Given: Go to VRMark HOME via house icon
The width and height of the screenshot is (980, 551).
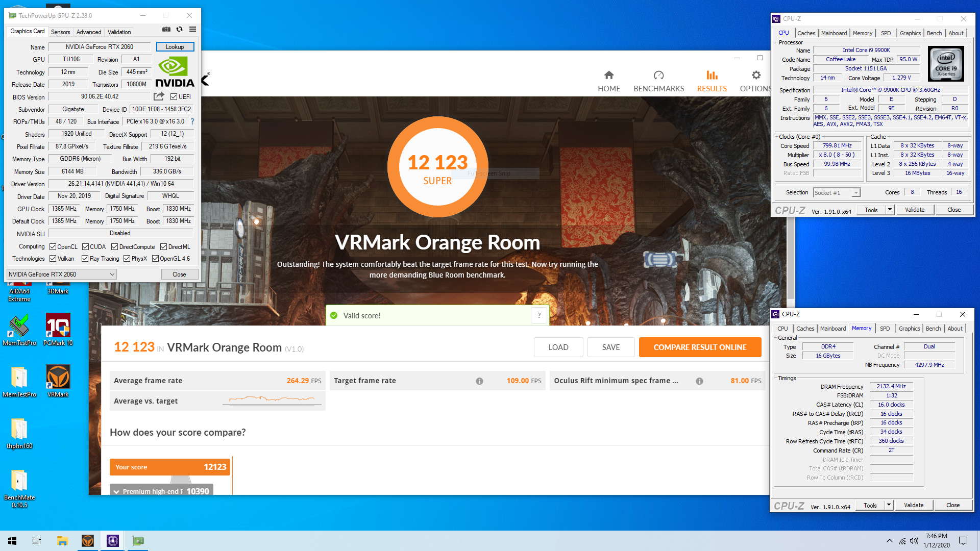Looking at the screenshot, I should (x=609, y=76).
